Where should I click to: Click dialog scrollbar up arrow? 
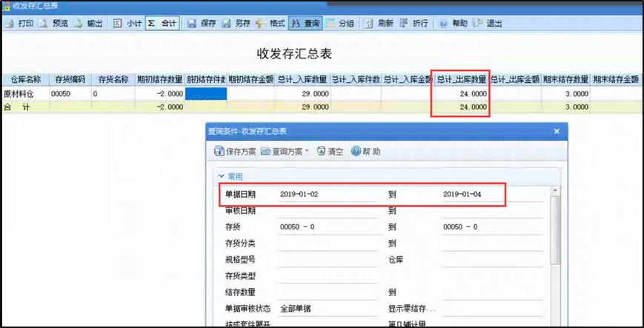[x=555, y=191]
